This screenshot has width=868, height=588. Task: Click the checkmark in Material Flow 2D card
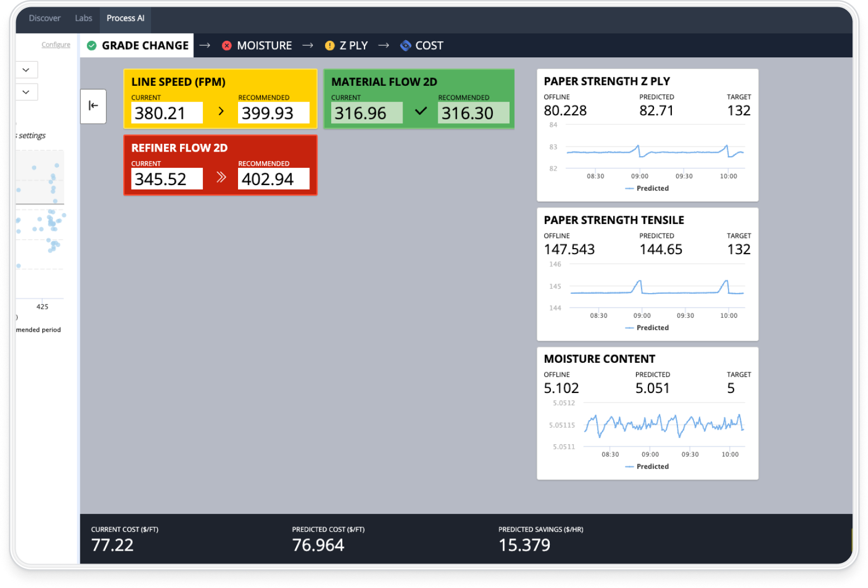(x=421, y=111)
